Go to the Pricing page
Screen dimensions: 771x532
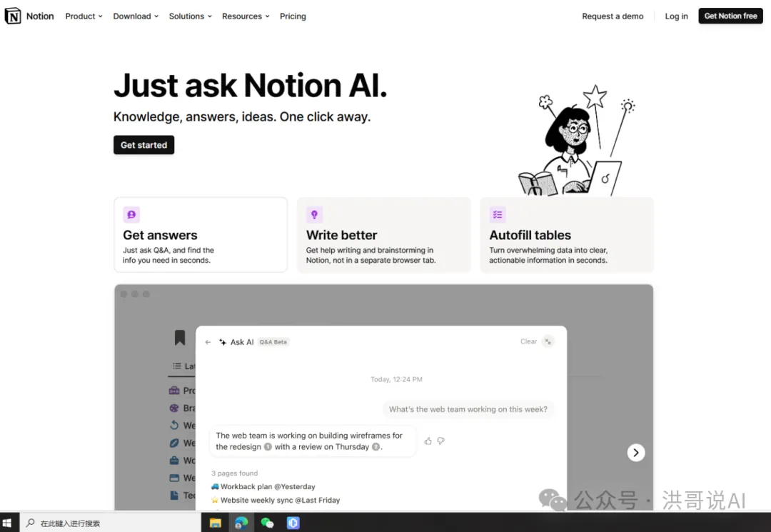293,16
